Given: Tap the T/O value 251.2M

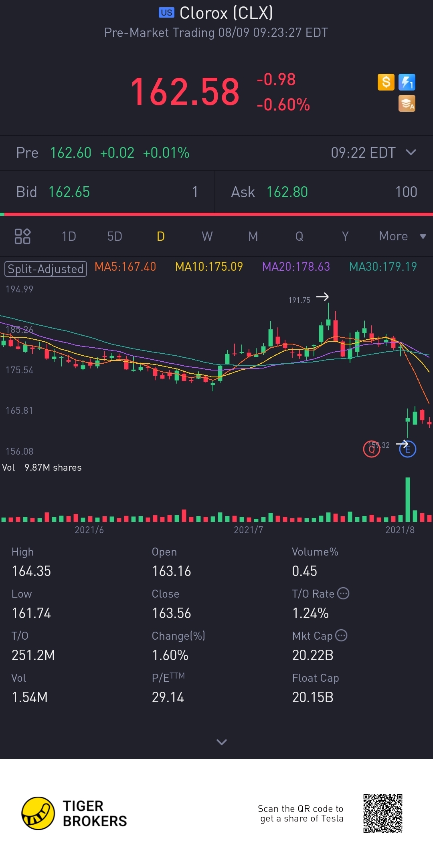Looking at the screenshot, I should pos(33,655).
